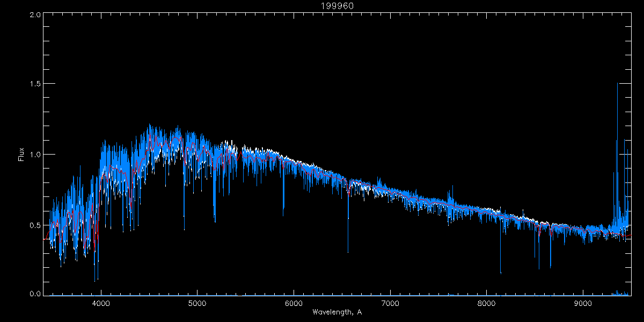Mark the bottom of the absorption dip near 5180
The width and height of the screenshot is (644, 322).
point(215,221)
